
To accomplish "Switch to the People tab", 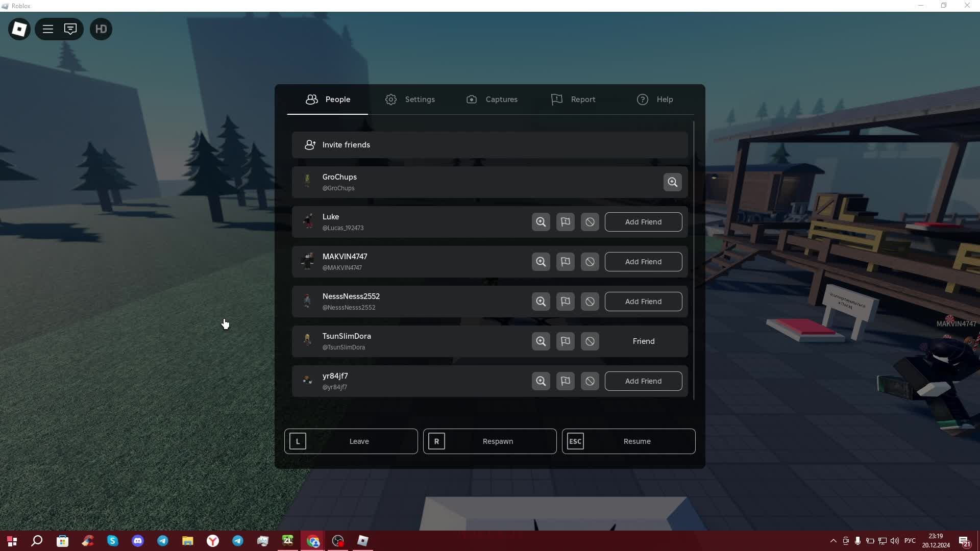I will (x=328, y=99).
